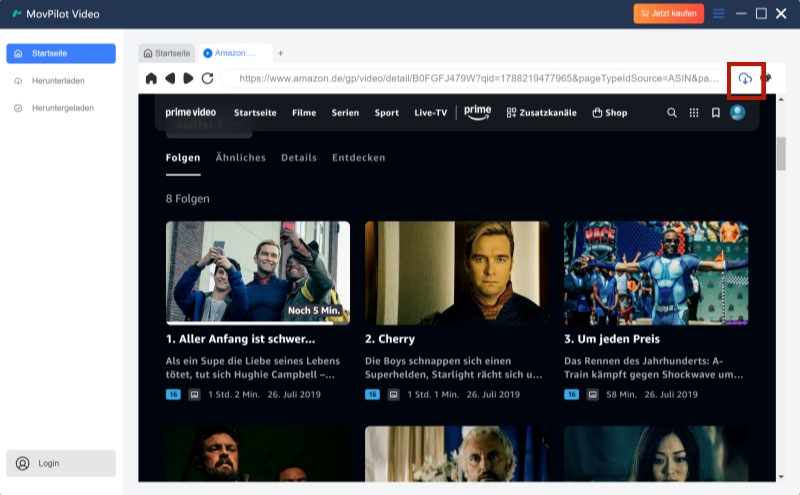Click the description starting Das Rennen des Jahrhunderts

click(x=654, y=368)
